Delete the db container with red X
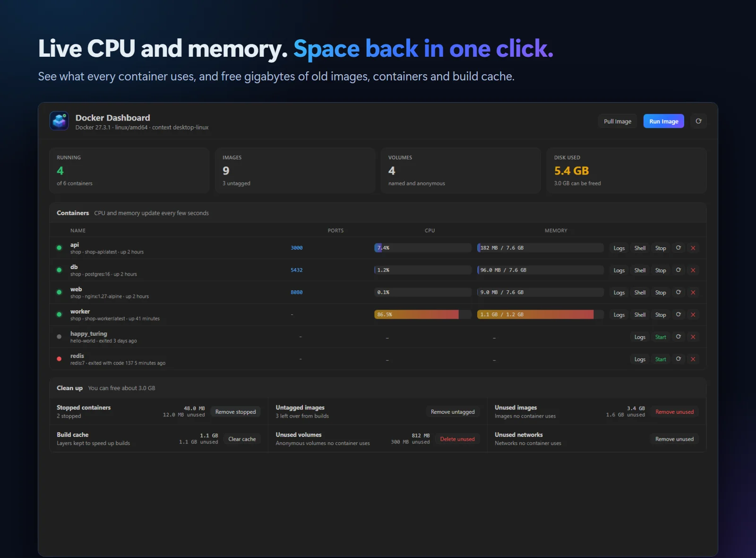Screen dimensions: 756x558 coord(693,270)
